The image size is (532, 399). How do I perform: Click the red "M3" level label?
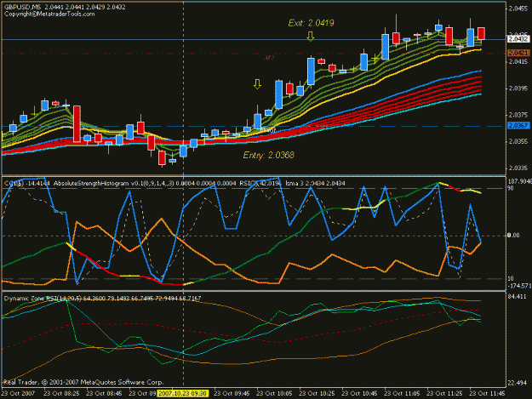coord(269,58)
